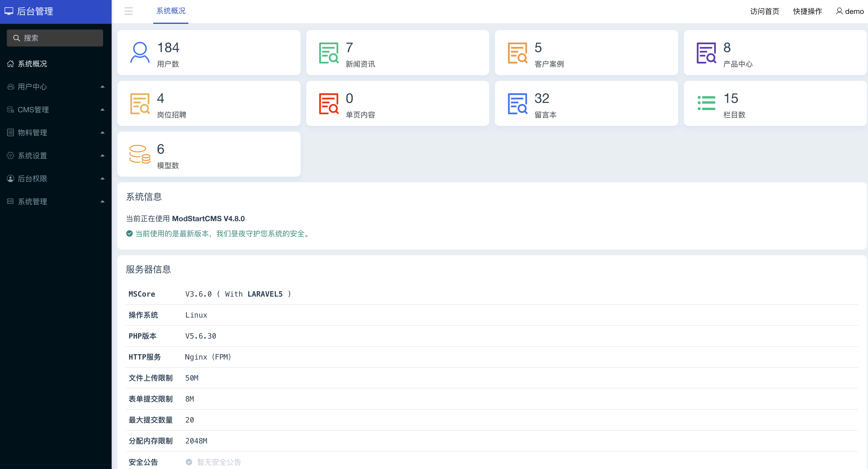The image size is (868, 469).
Task: Open 系统概况 in the sidebar
Action: pyautogui.click(x=32, y=64)
